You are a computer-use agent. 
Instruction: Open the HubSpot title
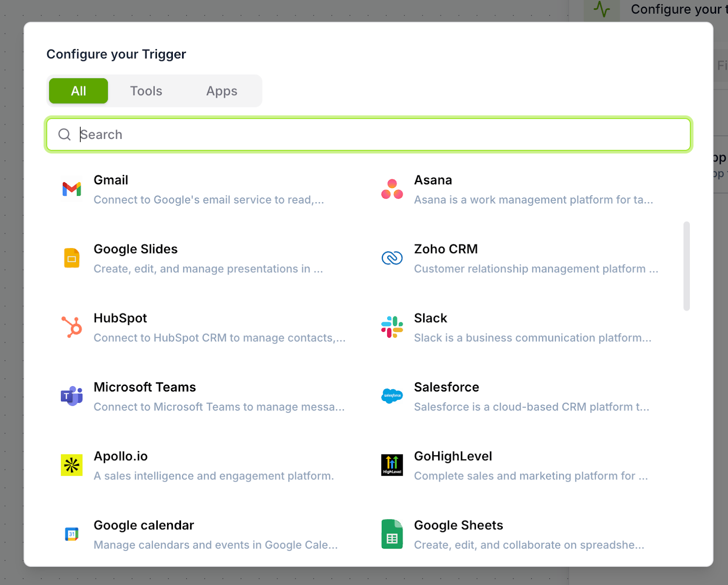pyautogui.click(x=120, y=318)
